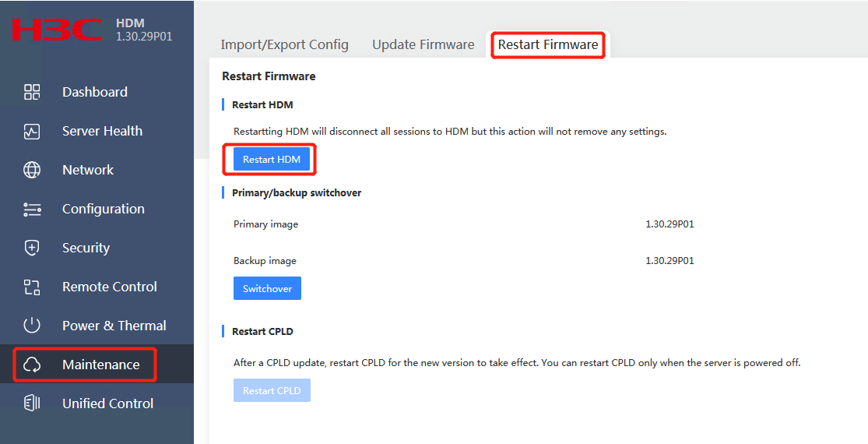Viewport: 868px width, 444px height.
Task: Click the Remote Control icon
Action: (32, 287)
